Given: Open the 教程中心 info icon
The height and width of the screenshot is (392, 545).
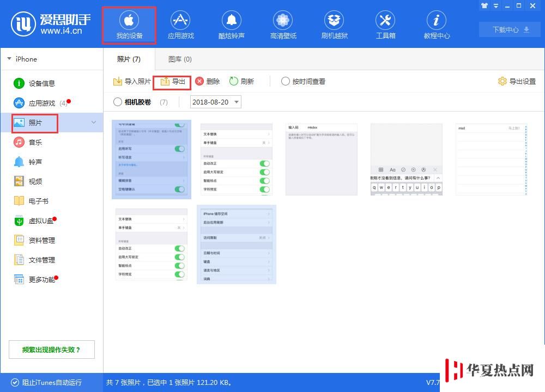Looking at the screenshot, I should [437, 26].
